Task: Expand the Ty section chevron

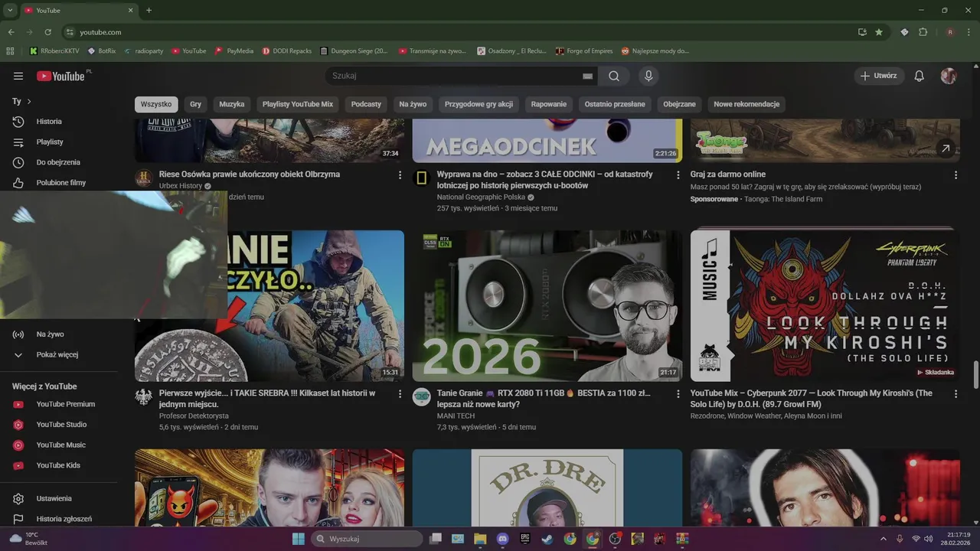Action: tap(29, 101)
